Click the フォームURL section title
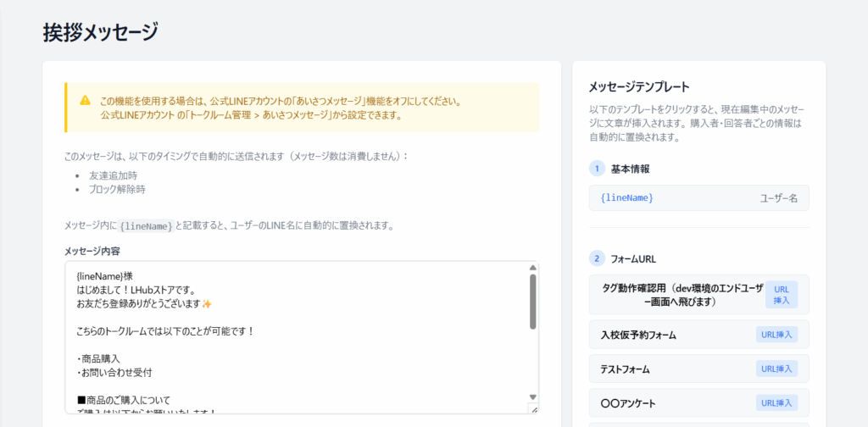868x427 pixels. click(634, 259)
